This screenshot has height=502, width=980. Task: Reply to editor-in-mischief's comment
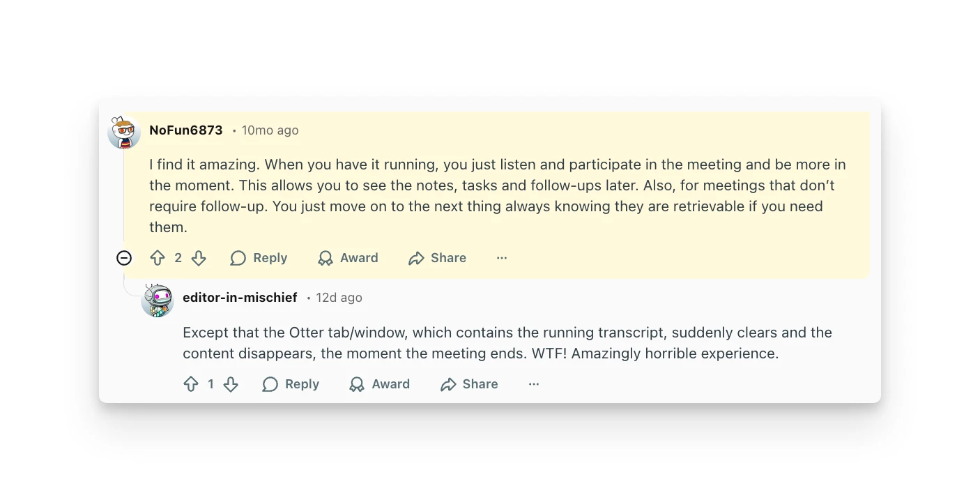click(x=291, y=384)
